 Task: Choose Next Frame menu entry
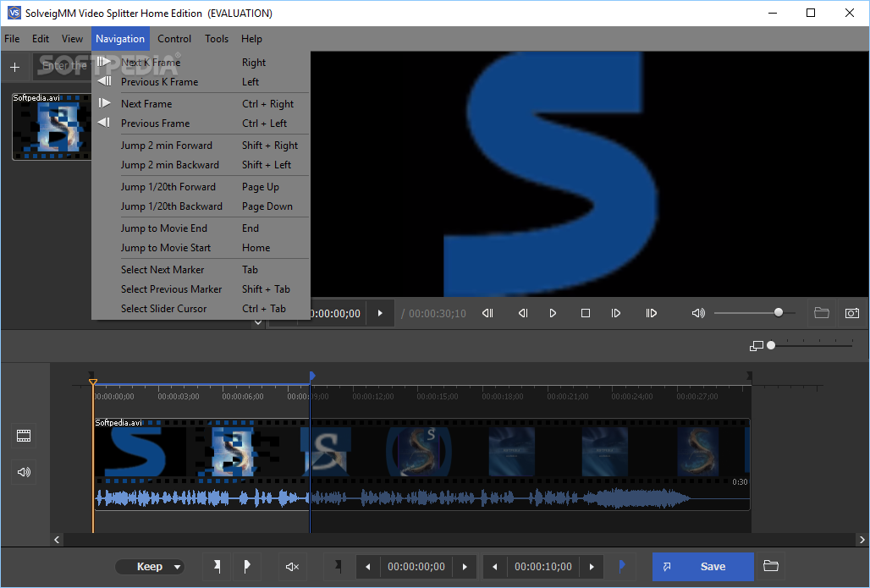201,104
